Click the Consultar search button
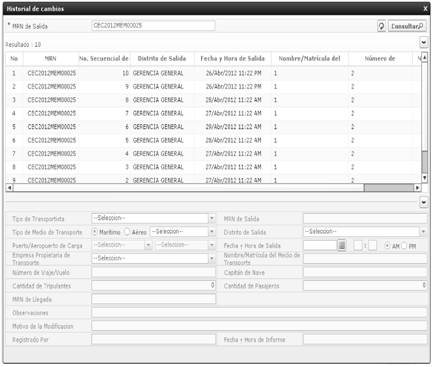Screen dimensions: 432x367 [407, 26]
